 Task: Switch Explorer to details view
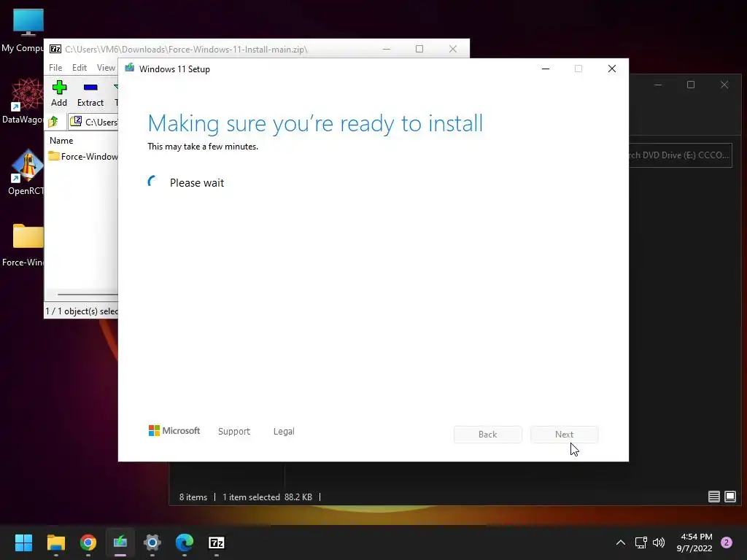713,497
